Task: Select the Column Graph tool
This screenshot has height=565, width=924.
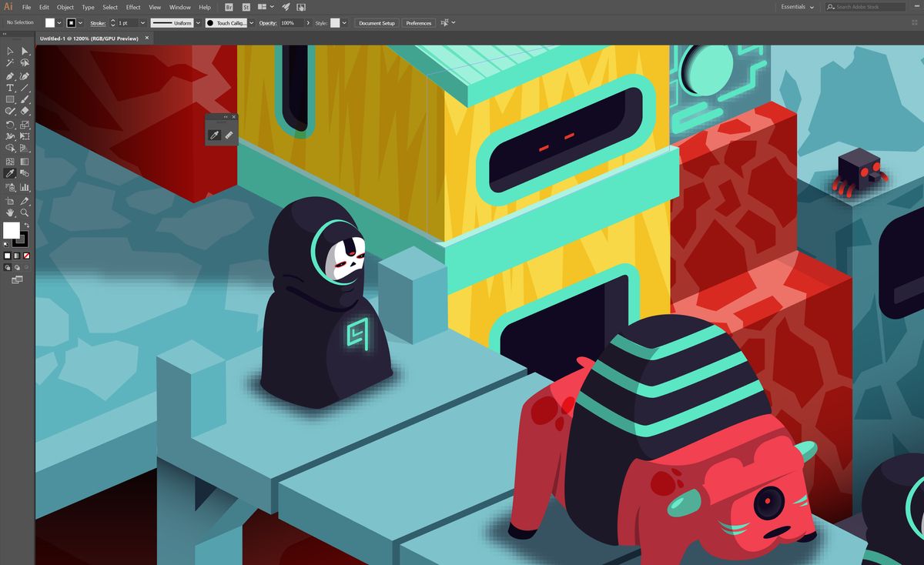Action: pyautogui.click(x=24, y=186)
